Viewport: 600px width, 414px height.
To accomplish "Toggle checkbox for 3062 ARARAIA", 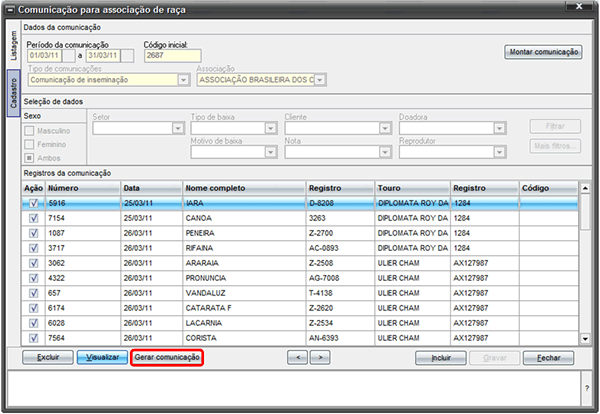I will coord(34,263).
